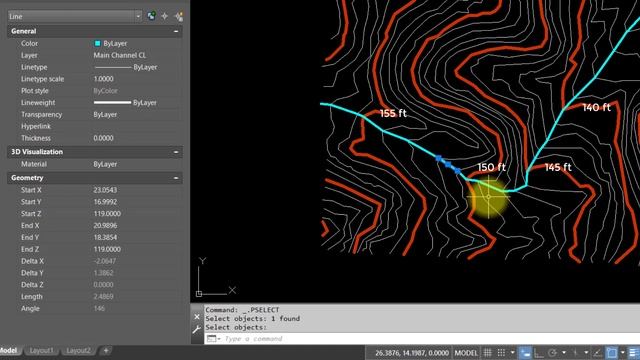The width and height of the screenshot is (640, 360).
Task: Click the MODEL space button in status bar
Action: pos(466,353)
